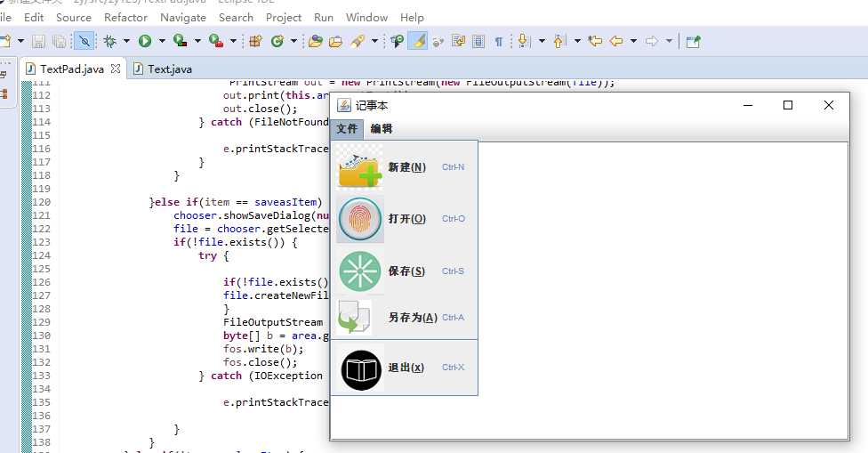Maximize the 记事本 window
Viewport: 868px width, 453px height.
tap(788, 105)
